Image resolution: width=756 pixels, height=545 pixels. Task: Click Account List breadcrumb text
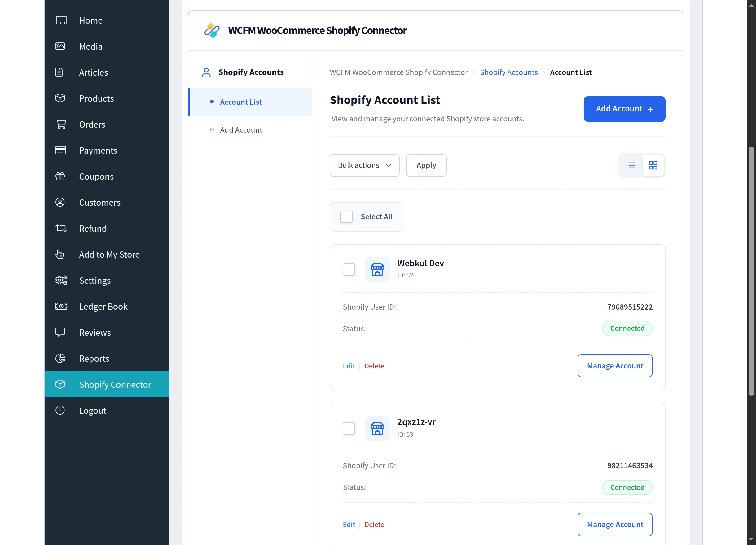[571, 72]
